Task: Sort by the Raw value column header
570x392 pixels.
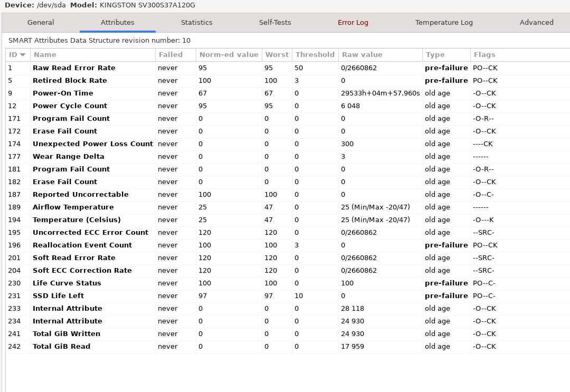Action: 381,55
